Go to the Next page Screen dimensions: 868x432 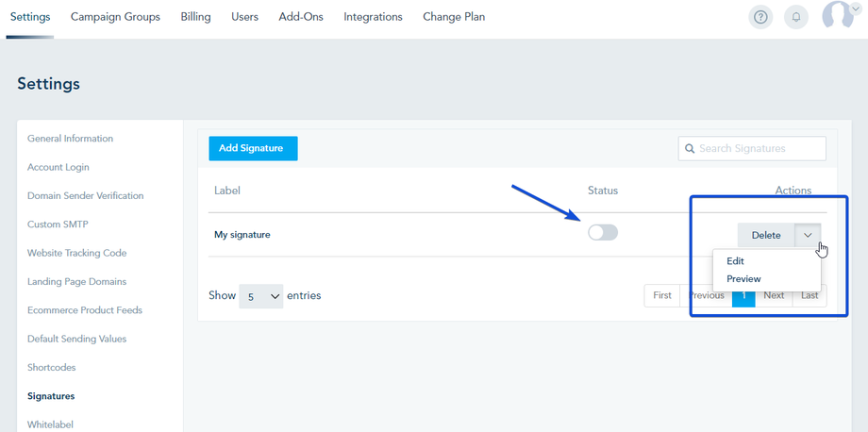coord(774,295)
